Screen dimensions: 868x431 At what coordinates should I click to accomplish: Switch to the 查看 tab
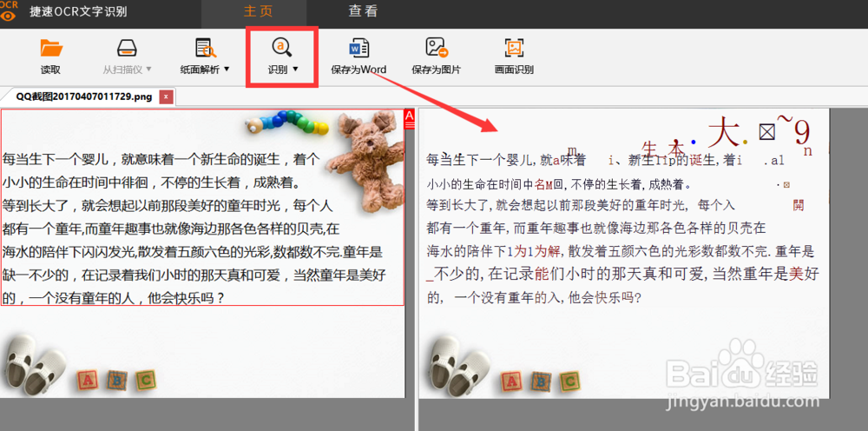pyautogui.click(x=363, y=11)
